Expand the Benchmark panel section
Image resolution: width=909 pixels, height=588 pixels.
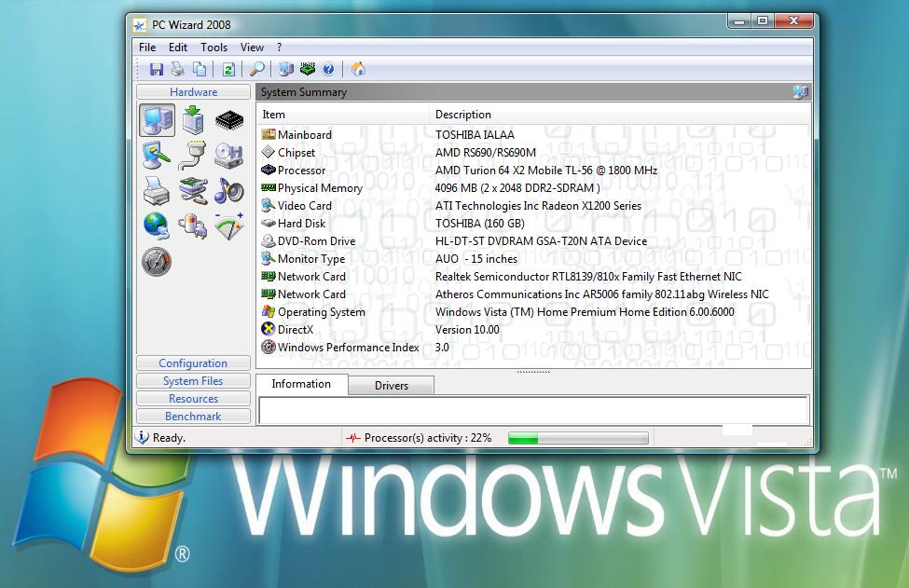click(193, 417)
